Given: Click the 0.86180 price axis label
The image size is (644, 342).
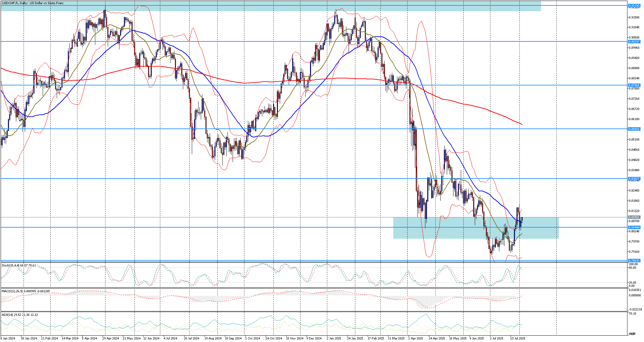Looking at the screenshot, I should tap(634, 119).
